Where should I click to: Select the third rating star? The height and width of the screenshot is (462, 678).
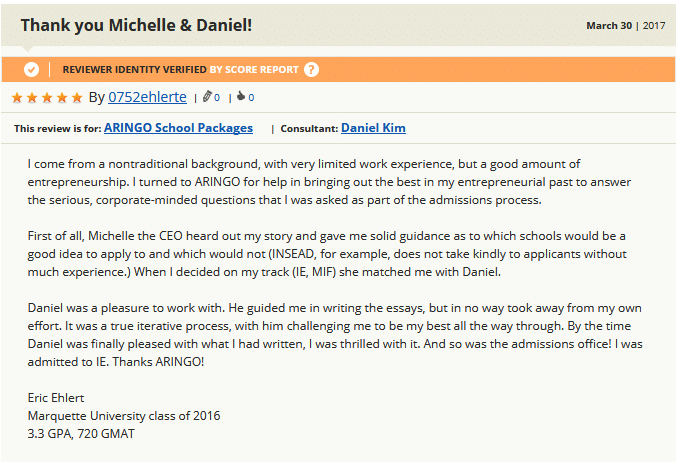(x=47, y=97)
